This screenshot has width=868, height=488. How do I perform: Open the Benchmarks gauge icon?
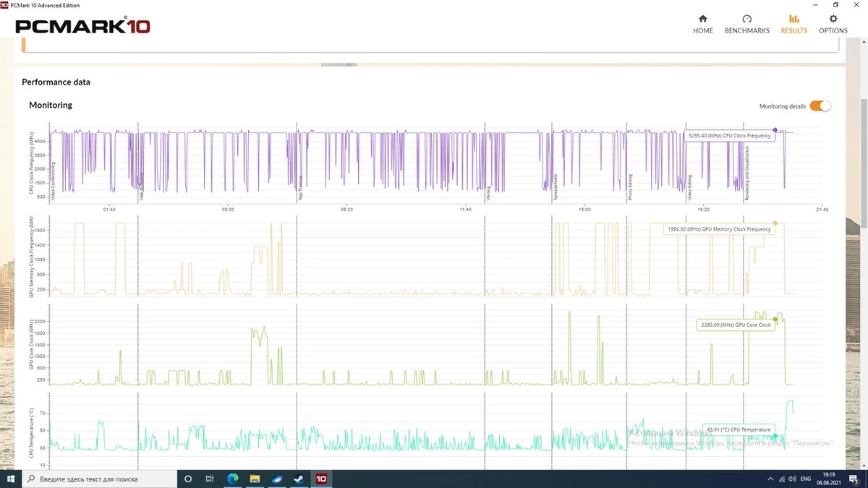coord(746,20)
